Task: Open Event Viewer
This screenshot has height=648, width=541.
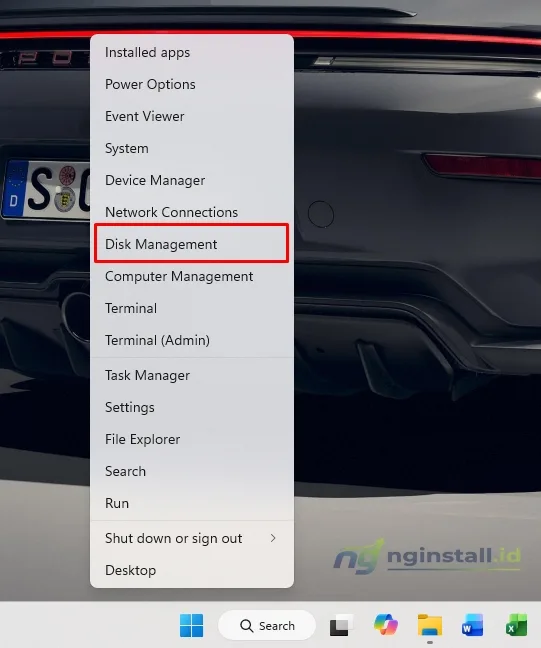Action: [x=192, y=116]
